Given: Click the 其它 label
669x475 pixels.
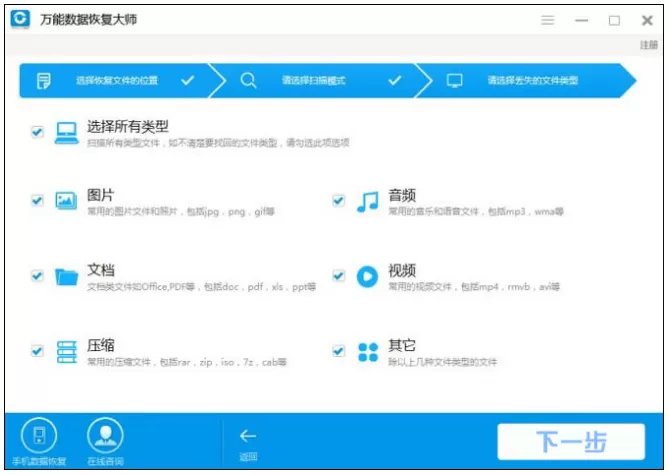Looking at the screenshot, I should click(x=402, y=345).
